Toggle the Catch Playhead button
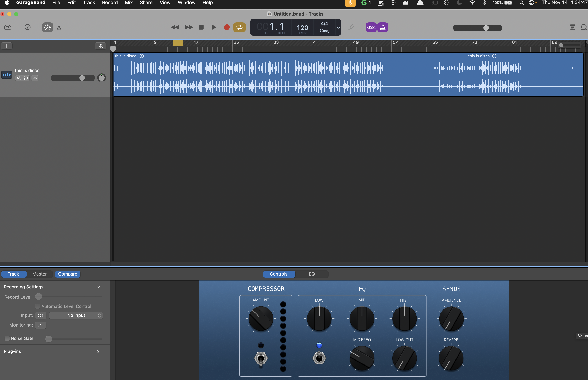 (100, 46)
